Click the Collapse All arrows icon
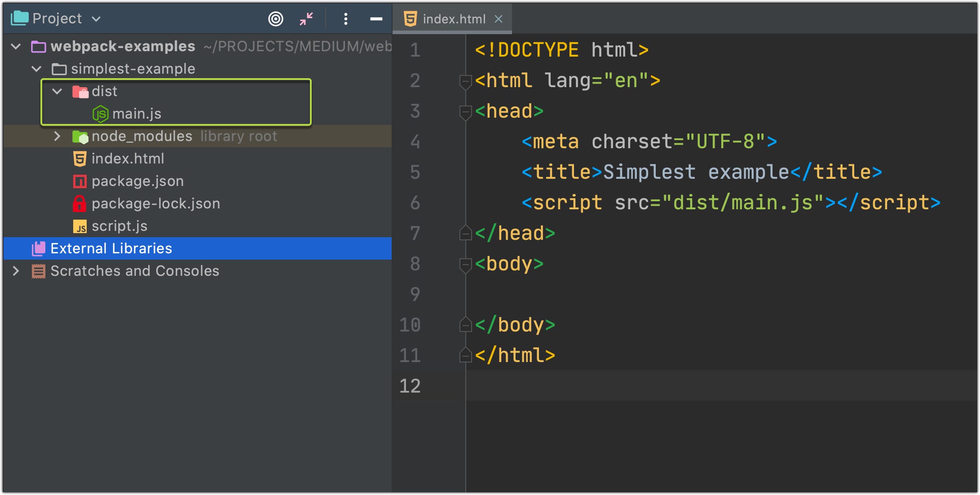Screen dimensions: 980x495 pyautogui.click(x=306, y=19)
